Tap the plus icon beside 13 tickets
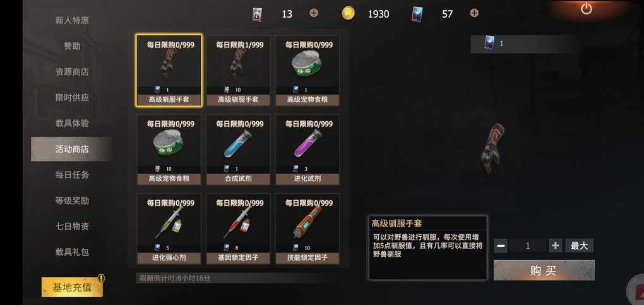 coord(314,13)
